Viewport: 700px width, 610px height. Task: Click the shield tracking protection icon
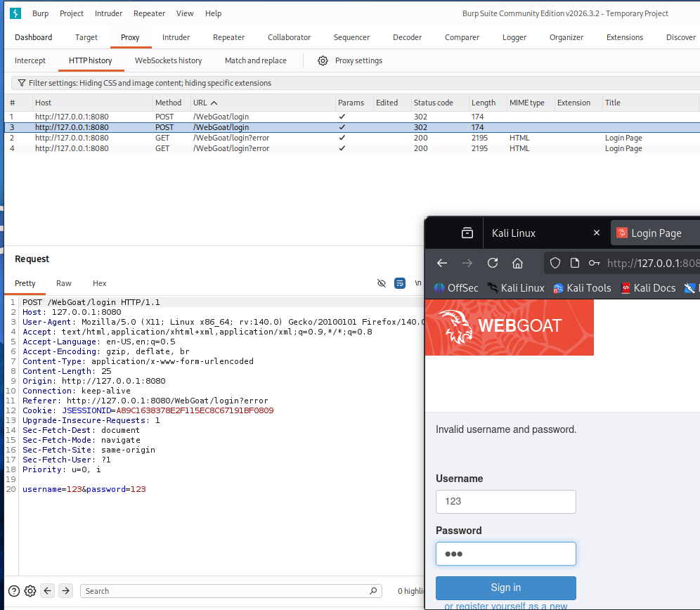tap(555, 263)
